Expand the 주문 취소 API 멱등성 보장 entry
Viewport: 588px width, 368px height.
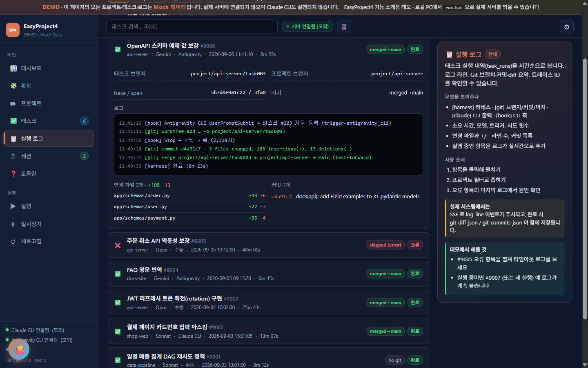pos(268,245)
